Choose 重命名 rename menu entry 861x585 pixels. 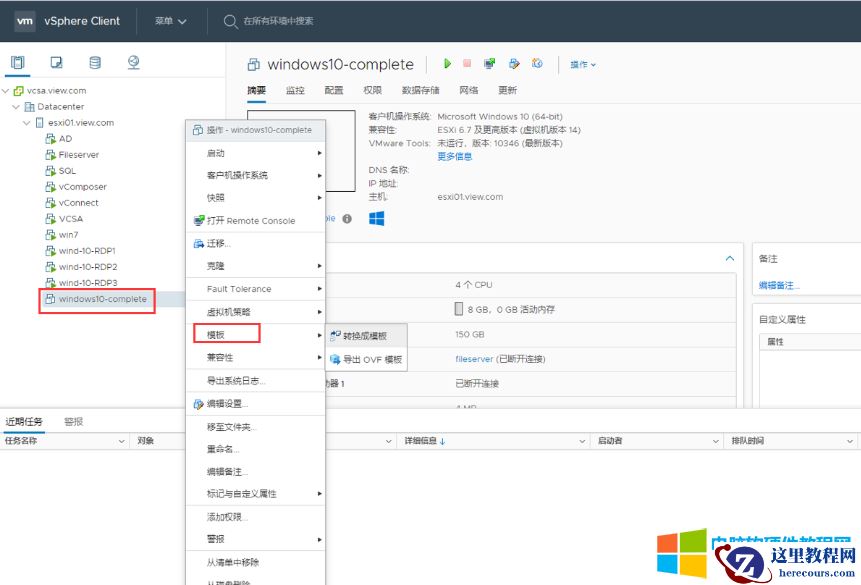click(x=256, y=449)
